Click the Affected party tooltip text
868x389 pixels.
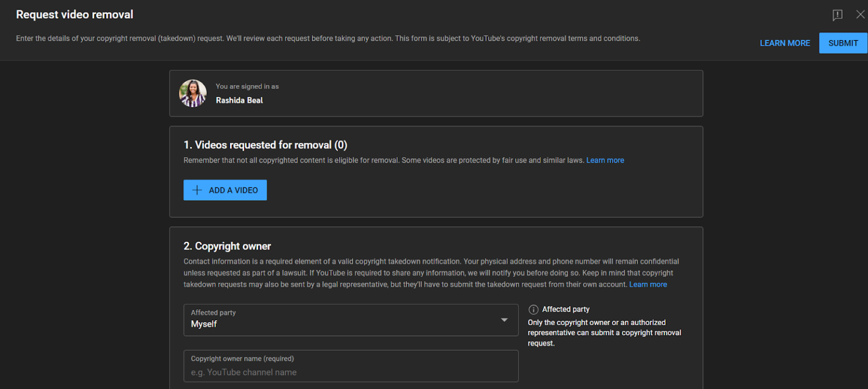pos(604,333)
